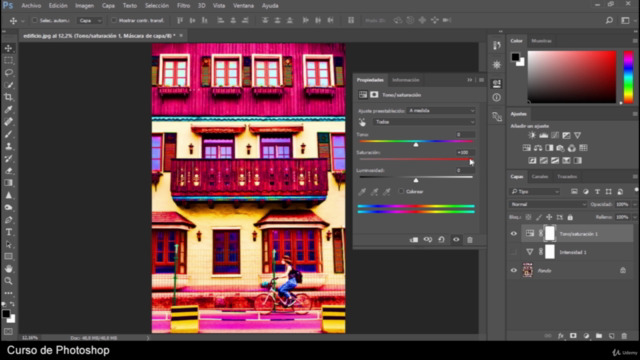Enable Mostrar contr. transf. checkbox
The image size is (640, 360).
(x=114, y=20)
